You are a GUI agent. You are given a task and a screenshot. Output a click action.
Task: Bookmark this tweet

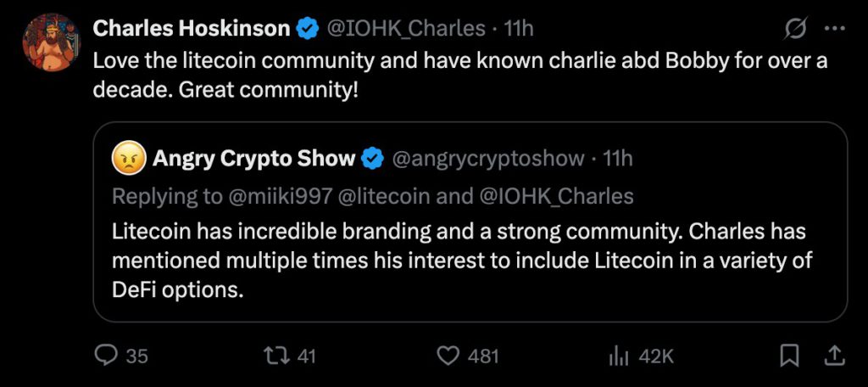coord(789,356)
